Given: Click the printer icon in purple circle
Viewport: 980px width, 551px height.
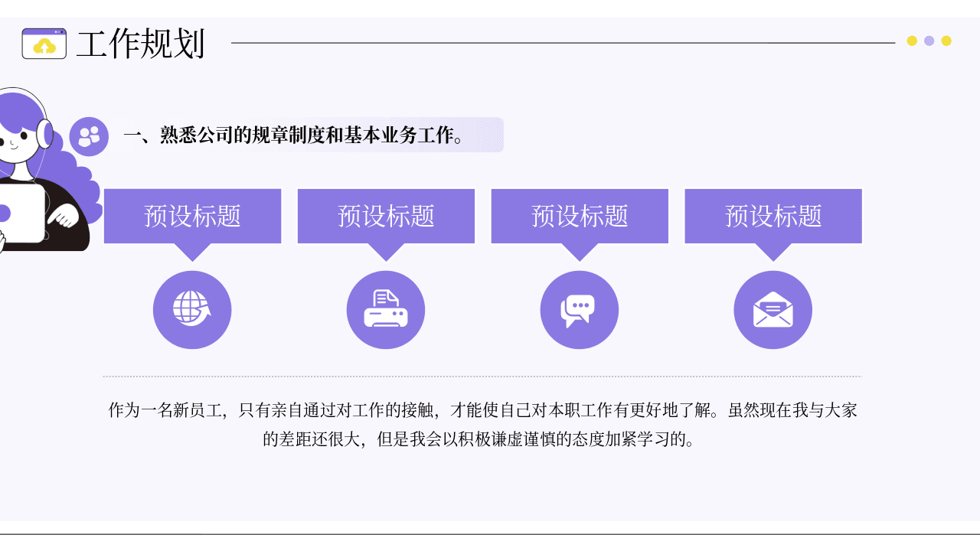Looking at the screenshot, I should pos(386,310).
